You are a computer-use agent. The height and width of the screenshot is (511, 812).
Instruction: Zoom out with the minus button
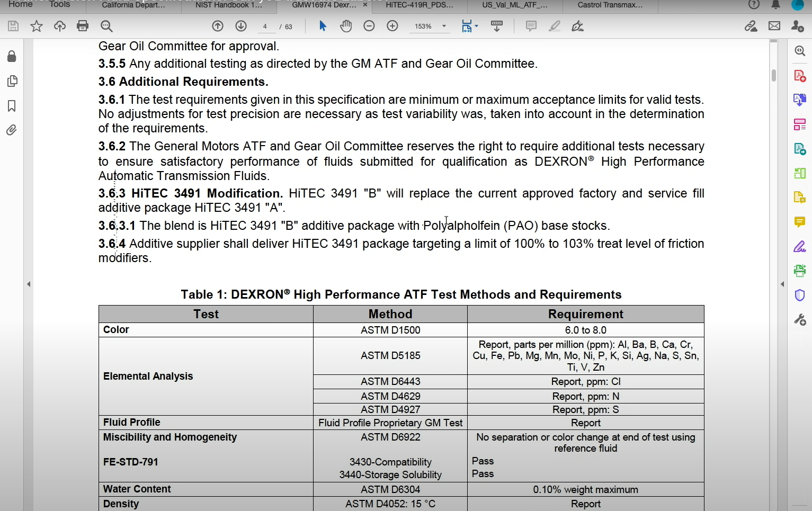(369, 26)
